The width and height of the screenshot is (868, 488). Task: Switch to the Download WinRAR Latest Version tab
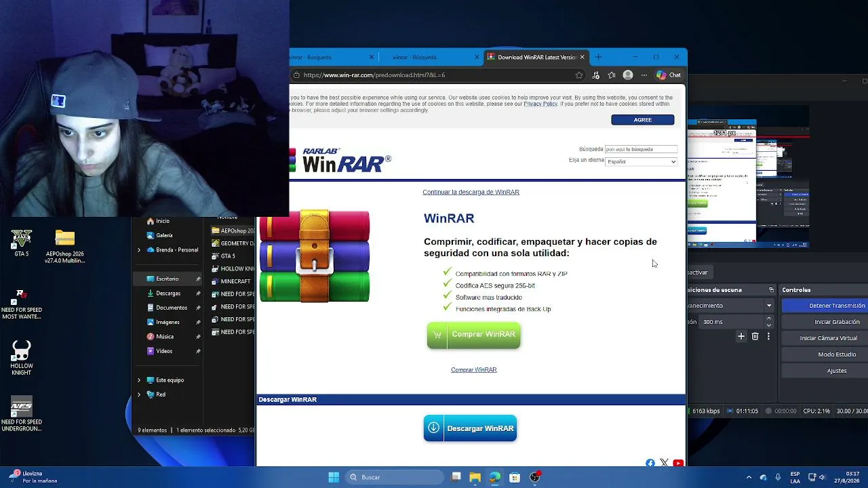[x=536, y=57]
